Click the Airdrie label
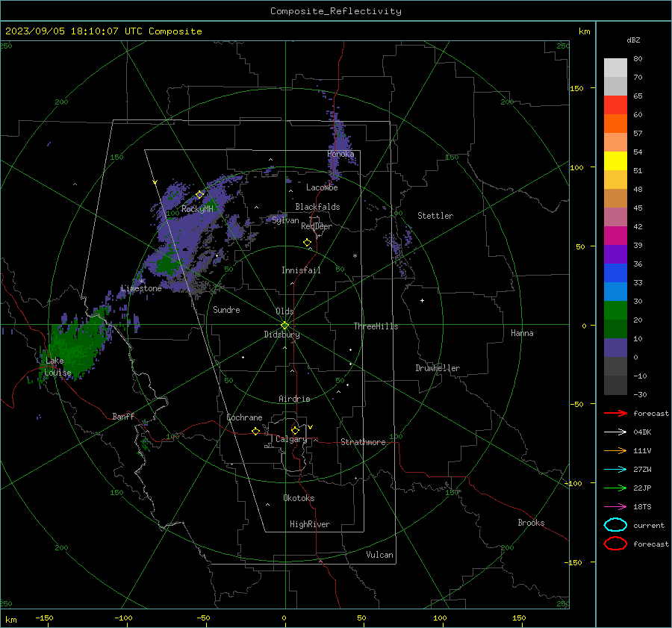Image resolution: width=672 pixels, height=628 pixels. 294,399
